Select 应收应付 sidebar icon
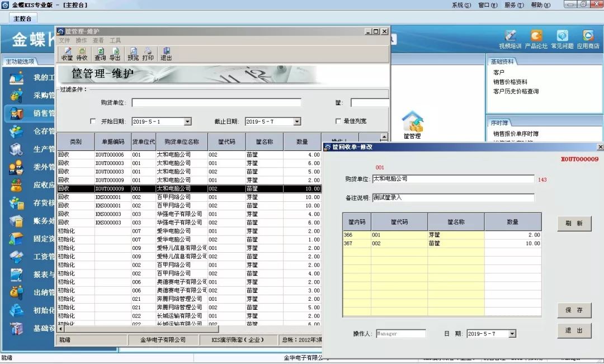The width and height of the screenshot is (604, 364). [x=17, y=185]
